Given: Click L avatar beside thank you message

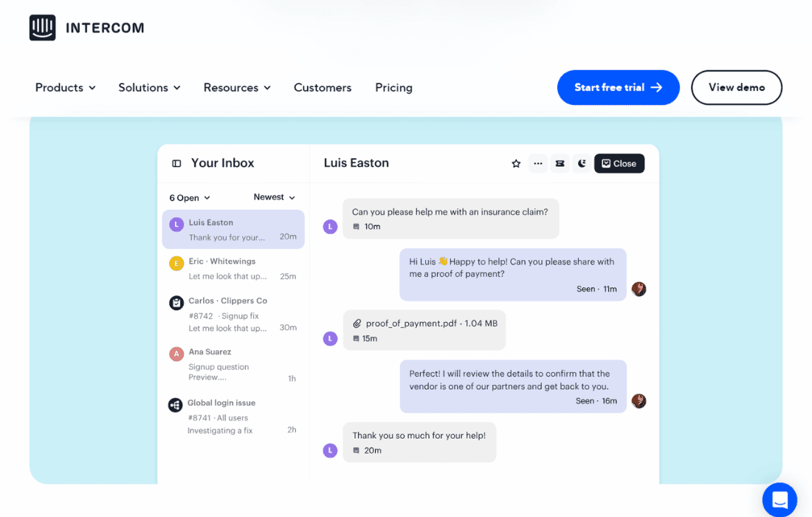Looking at the screenshot, I should (331, 451).
